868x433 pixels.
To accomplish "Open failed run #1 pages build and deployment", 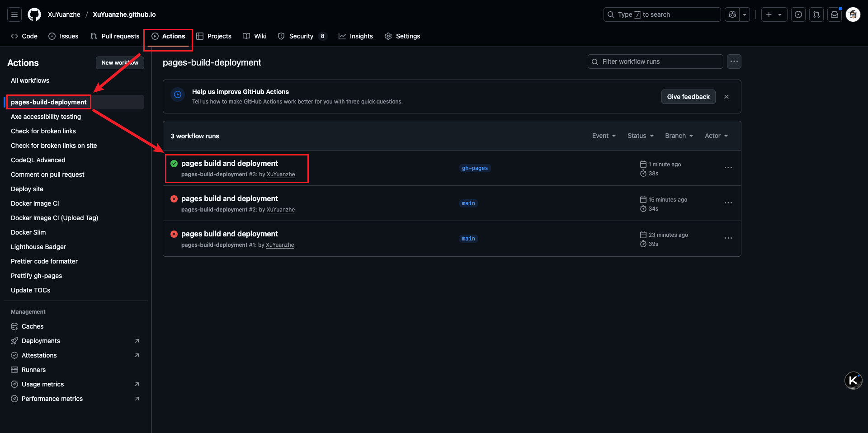I will (x=230, y=234).
